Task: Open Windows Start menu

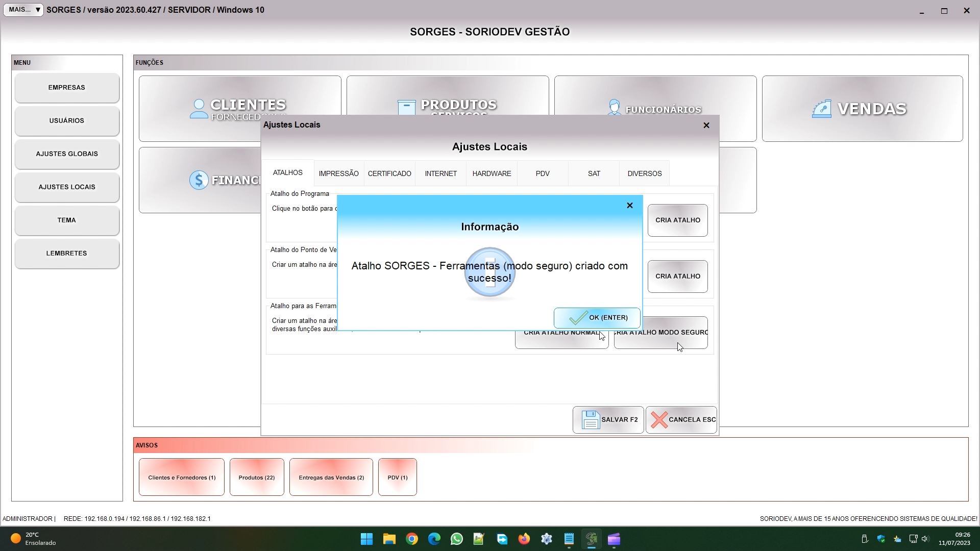Action: (x=366, y=539)
